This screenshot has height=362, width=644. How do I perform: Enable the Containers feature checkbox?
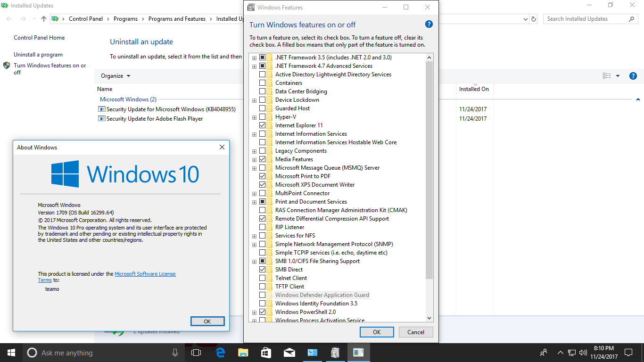coord(262,83)
